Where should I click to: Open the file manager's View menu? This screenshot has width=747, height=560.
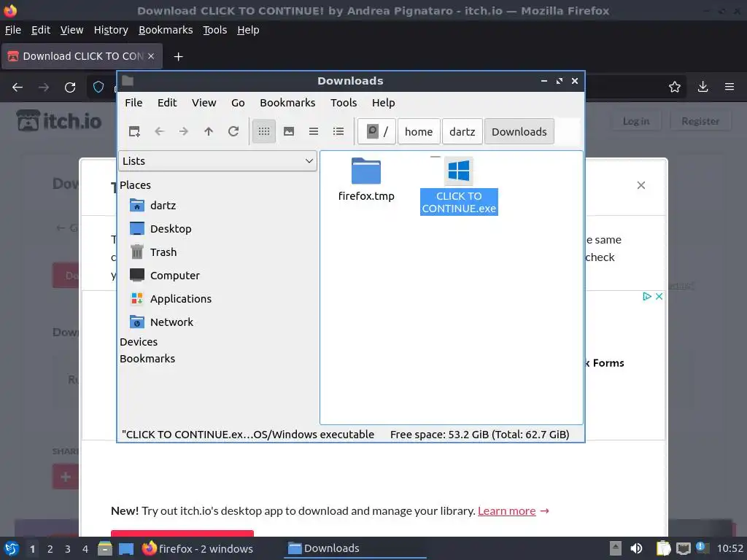204,103
